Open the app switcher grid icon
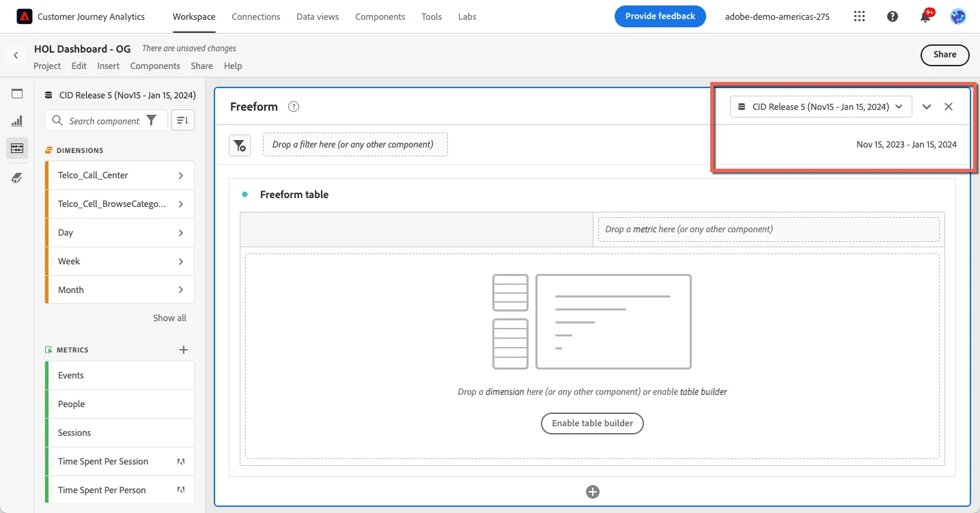 860,16
